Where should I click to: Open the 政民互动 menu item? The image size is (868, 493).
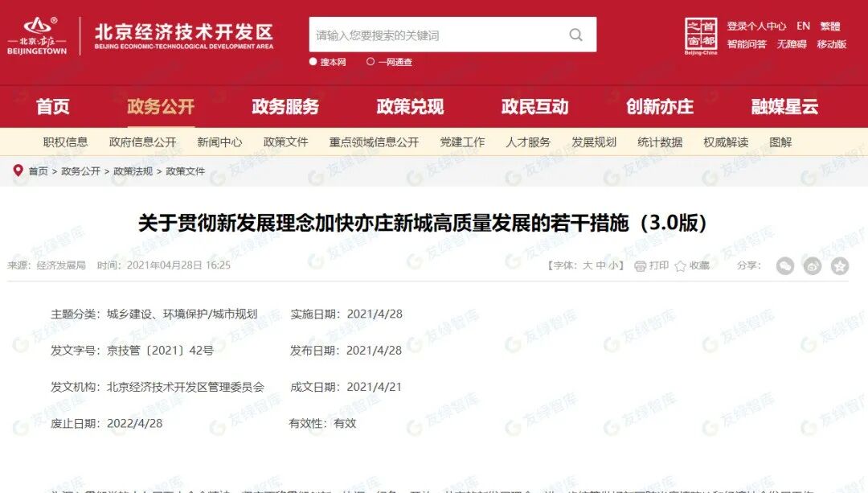534,106
